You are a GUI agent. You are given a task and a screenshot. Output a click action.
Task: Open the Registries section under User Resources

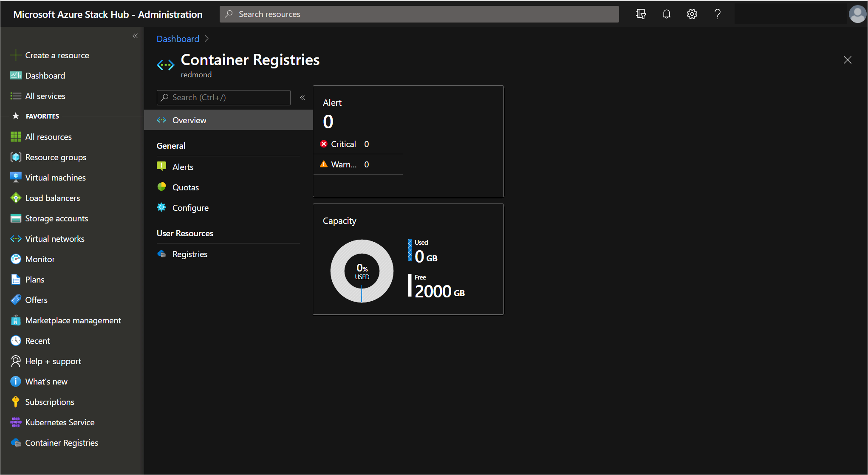[190, 253]
